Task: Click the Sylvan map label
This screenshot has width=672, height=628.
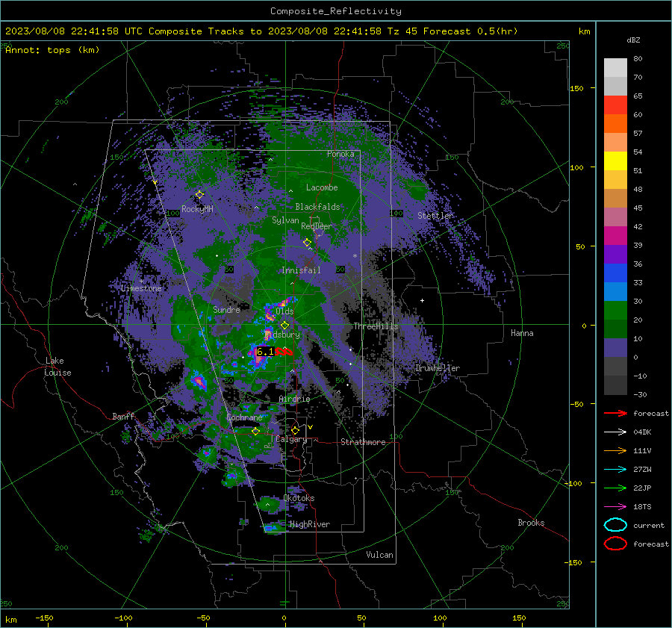Action: coord(285,220)
